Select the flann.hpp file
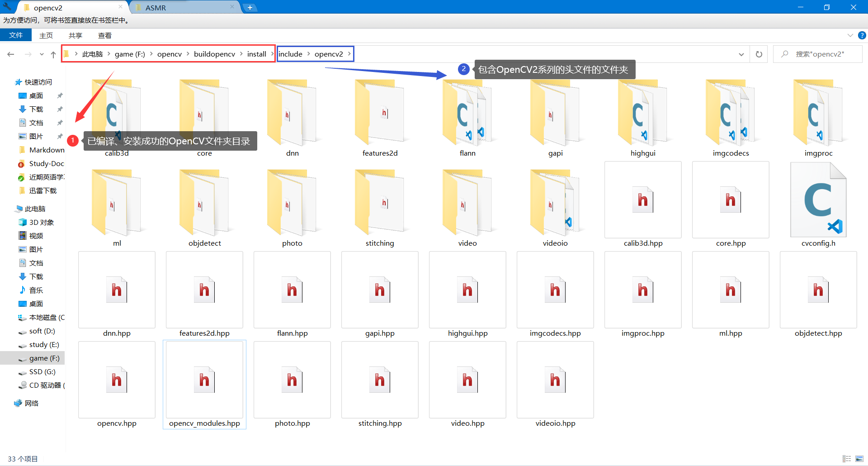The height and width of the screenshot is (466, 868). 292,295
